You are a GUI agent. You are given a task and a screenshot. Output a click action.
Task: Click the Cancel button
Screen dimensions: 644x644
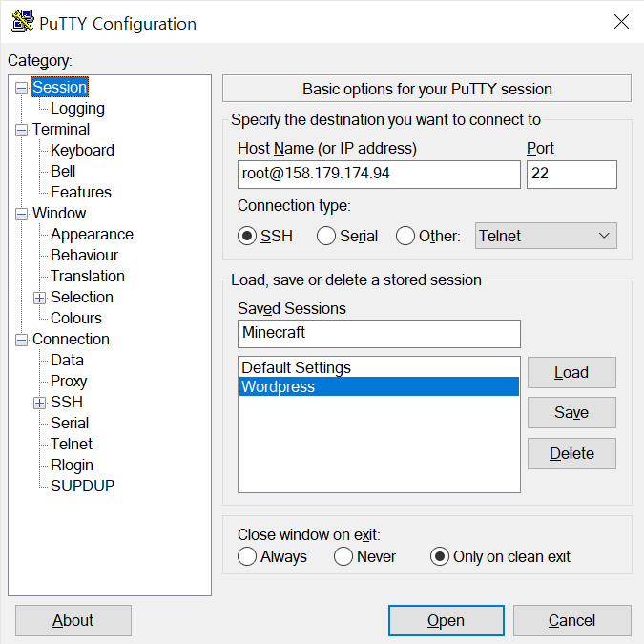[x=571, y=620]
